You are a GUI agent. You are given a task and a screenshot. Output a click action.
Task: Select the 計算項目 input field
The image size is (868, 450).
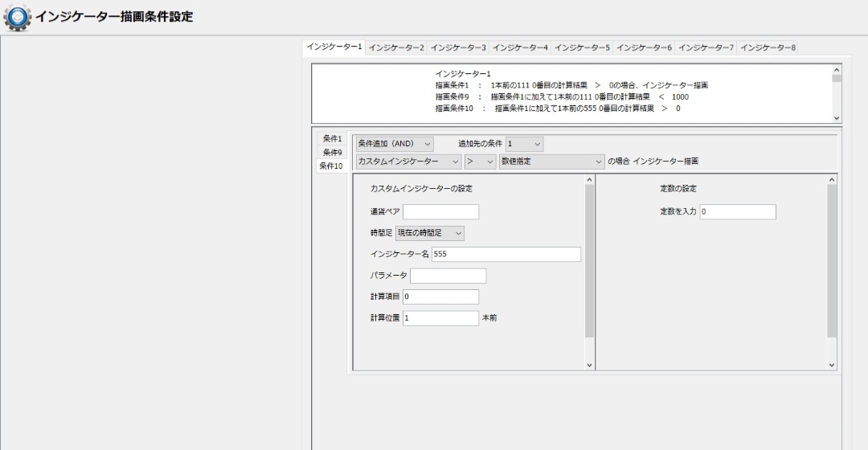(x=440, y=297)
